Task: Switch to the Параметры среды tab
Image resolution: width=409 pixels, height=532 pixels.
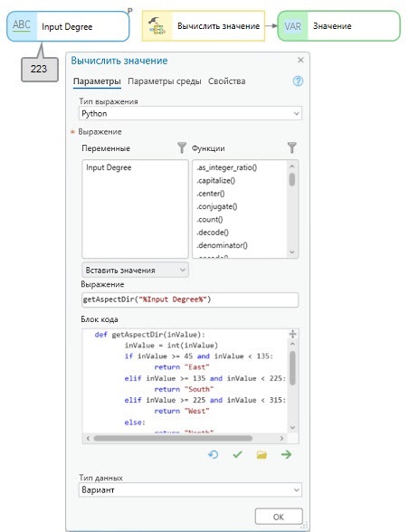Action: click(165, 81)
